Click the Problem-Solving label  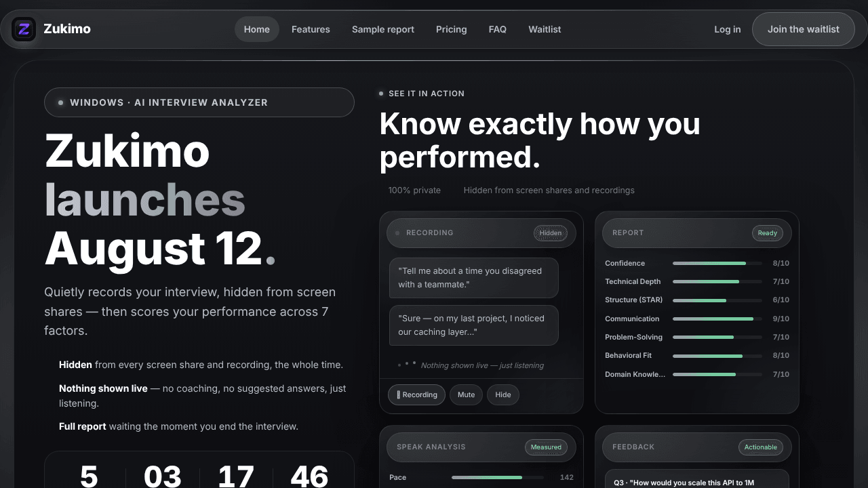634,337
